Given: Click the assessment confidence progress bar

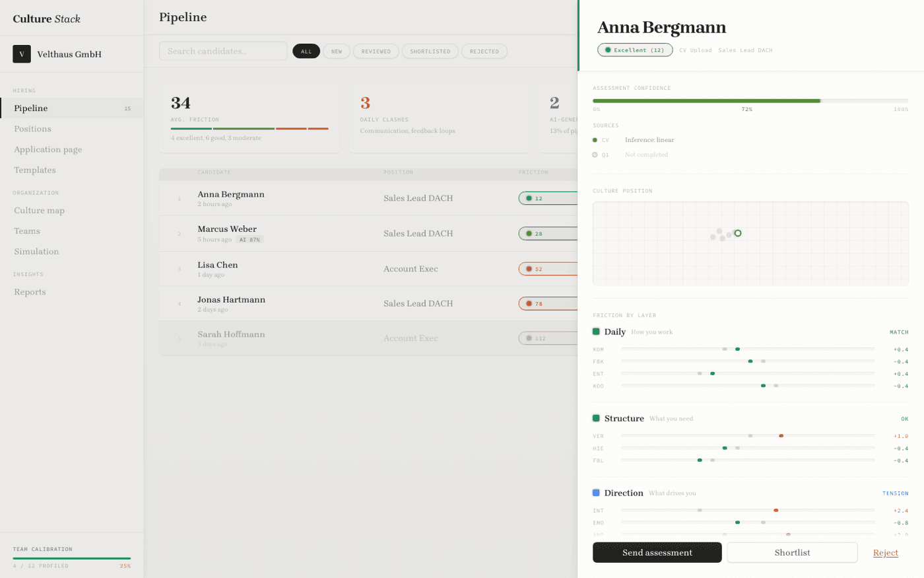Looking at the screenshot, I should click(x=750, y=101).
